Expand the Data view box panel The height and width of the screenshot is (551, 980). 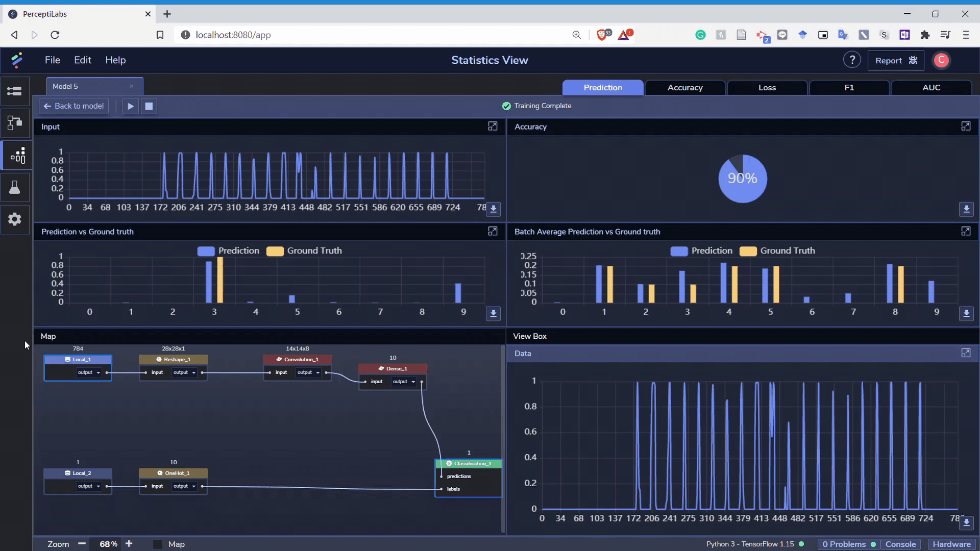pyautogui.click(x=966, y=353)
